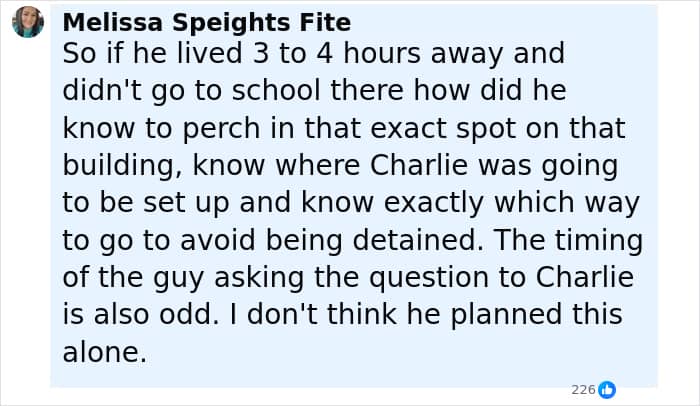Click the words 'The timing' in the comment
The image size is (700, 406).
coord(569,240)
